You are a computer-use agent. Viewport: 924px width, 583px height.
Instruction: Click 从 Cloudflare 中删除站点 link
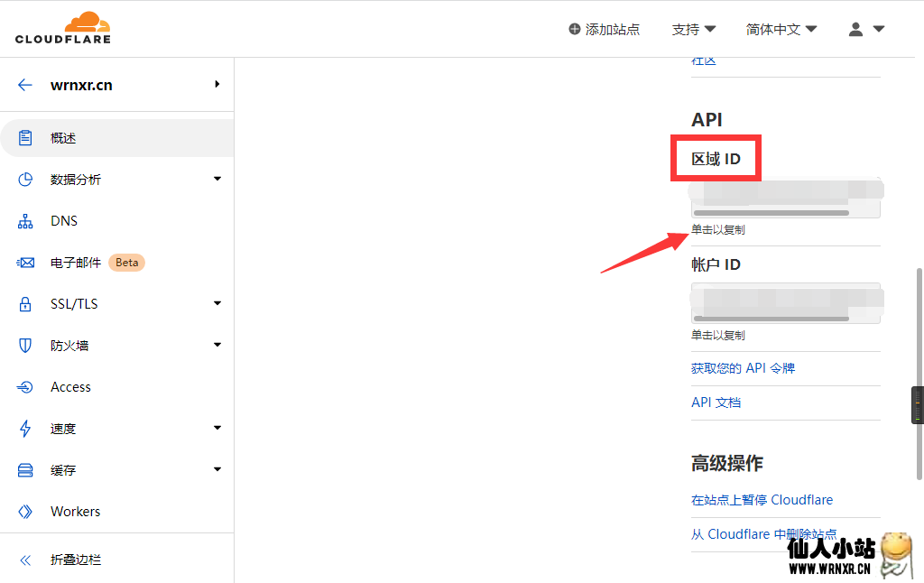(x=763, y=534)
